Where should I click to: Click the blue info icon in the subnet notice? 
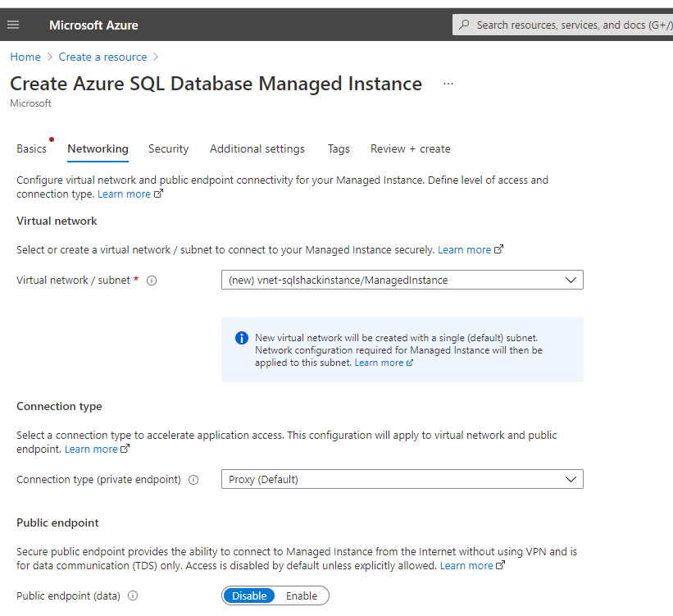pyautogui.click(x=242, y=338)
